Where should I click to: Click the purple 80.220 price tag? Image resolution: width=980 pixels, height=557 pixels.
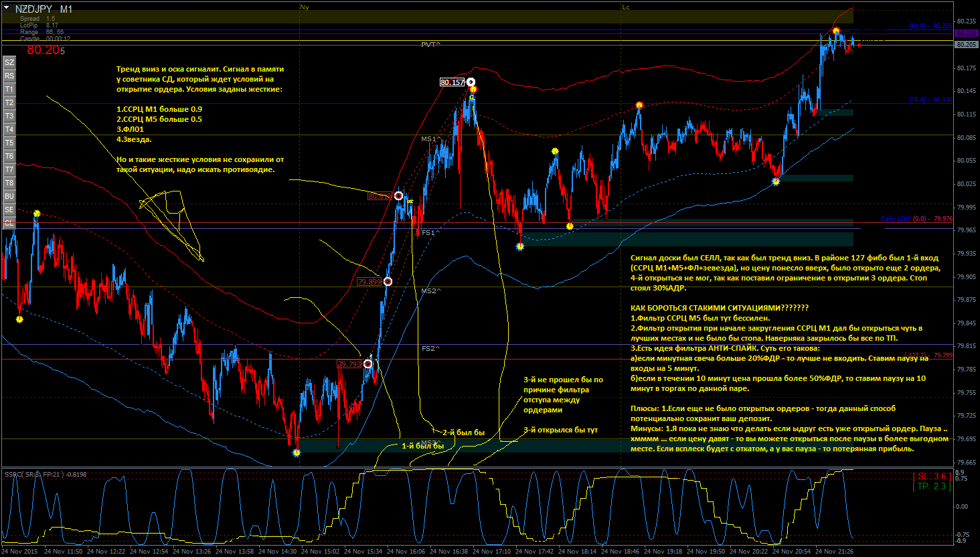click(966, 33)
